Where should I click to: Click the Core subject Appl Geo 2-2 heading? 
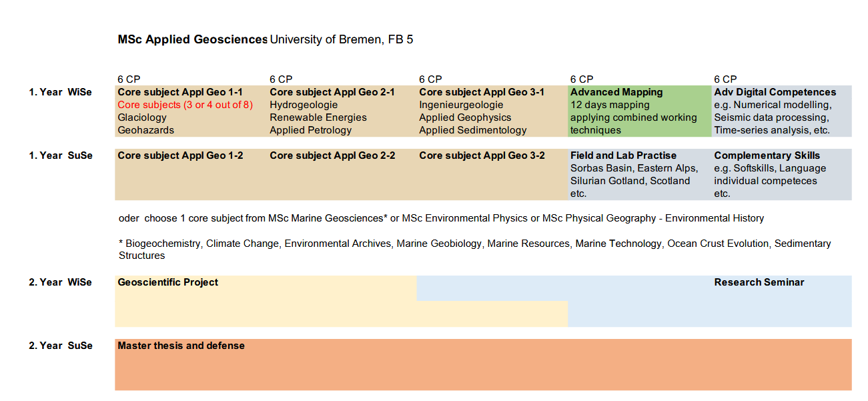(x=332, y=155)
